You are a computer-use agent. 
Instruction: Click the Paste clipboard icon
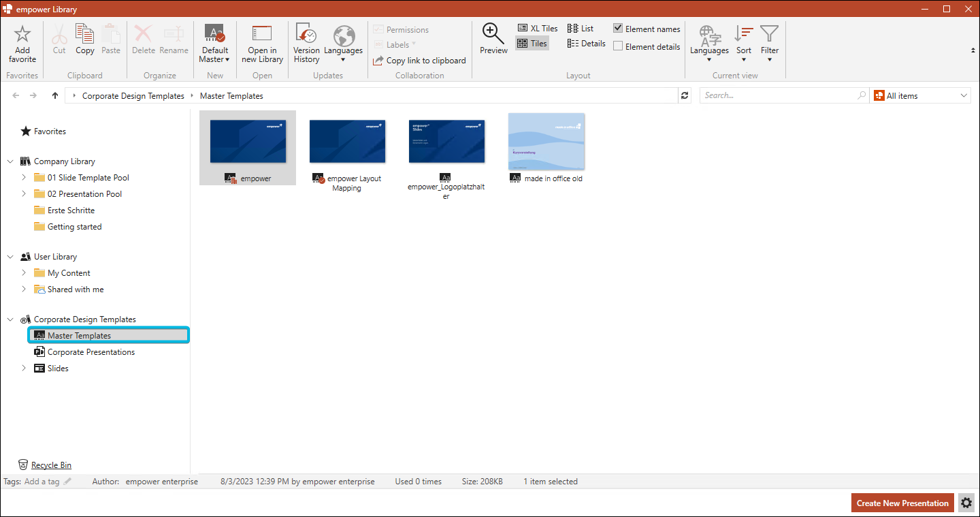click(x=111, y=34)
